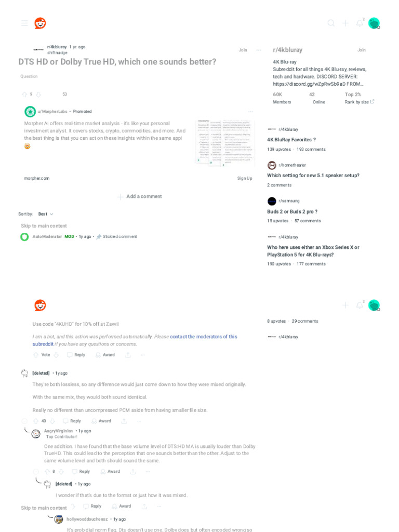Open the user avatar profile menu
This screenshot has height=532, width=399.
(x=374, y=23)
